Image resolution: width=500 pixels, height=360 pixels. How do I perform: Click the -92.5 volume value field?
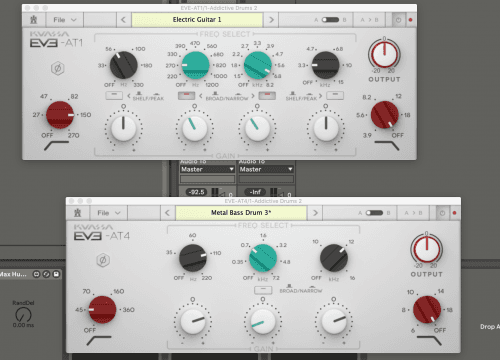tap(197, 192)
